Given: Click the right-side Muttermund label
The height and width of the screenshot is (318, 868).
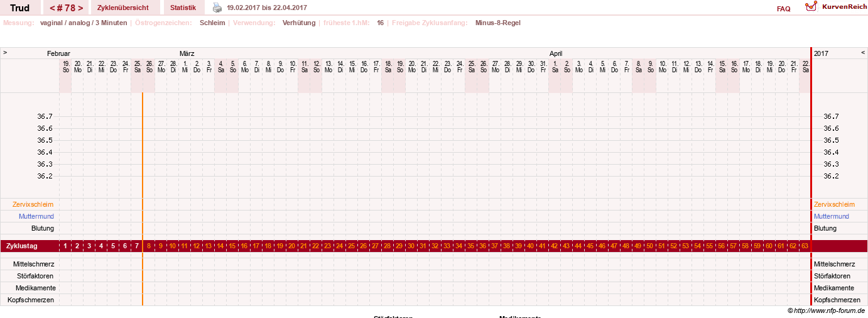Looking at the screenshot, I should coord(832,216).
